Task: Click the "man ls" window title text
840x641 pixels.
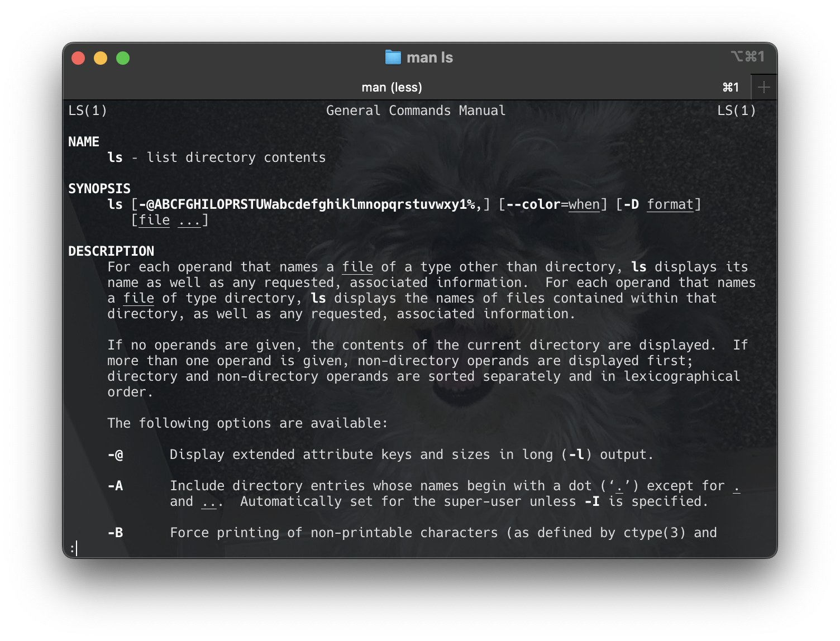Action: tap(429, 58)
